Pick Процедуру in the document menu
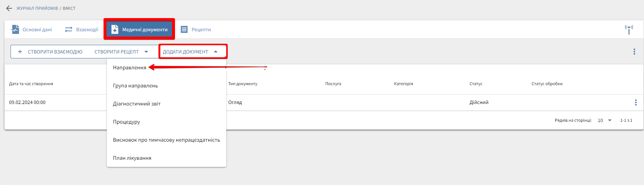The width and height of the screenshot is (644, 185). click(126, 122)
